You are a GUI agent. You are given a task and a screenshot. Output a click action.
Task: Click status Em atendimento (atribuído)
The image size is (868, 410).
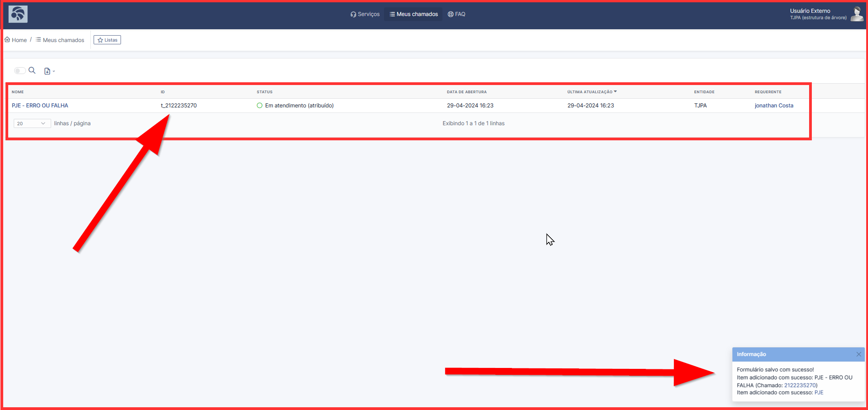(x=299, y=106)
